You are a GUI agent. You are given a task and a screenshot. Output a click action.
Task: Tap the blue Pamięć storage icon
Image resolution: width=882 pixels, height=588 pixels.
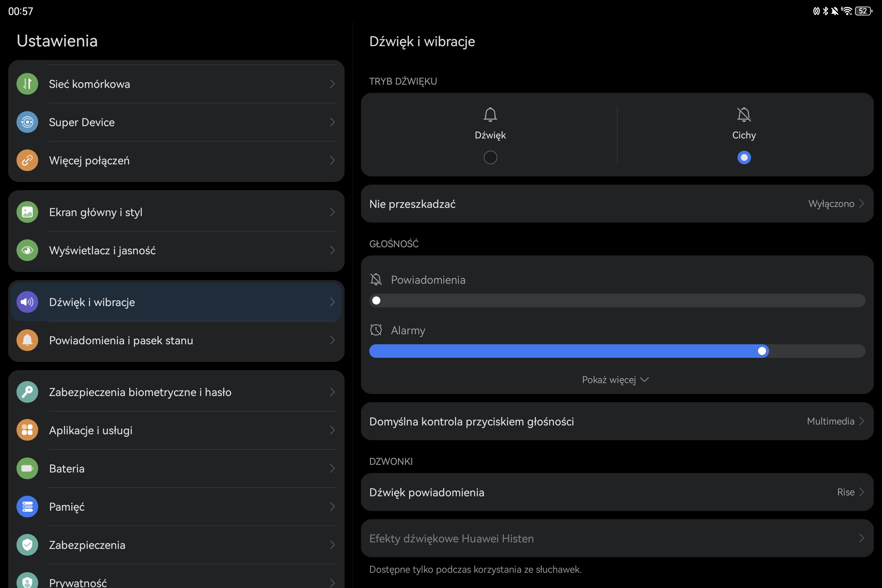pyautogui.click(x=27, y=507)
